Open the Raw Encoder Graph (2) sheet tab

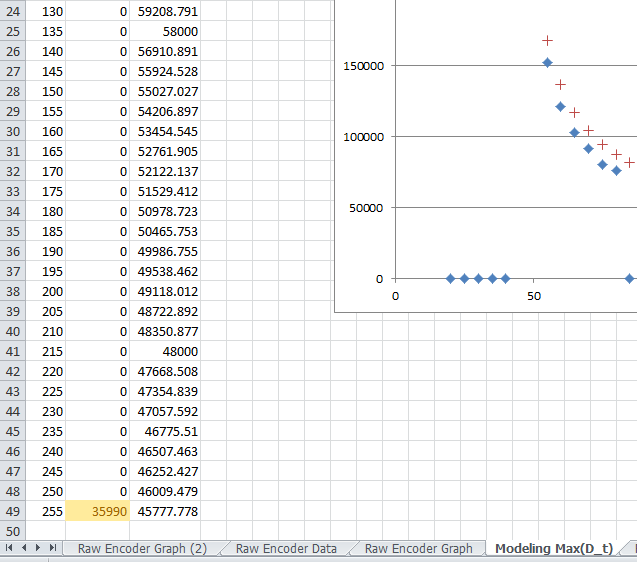(142, 549)
